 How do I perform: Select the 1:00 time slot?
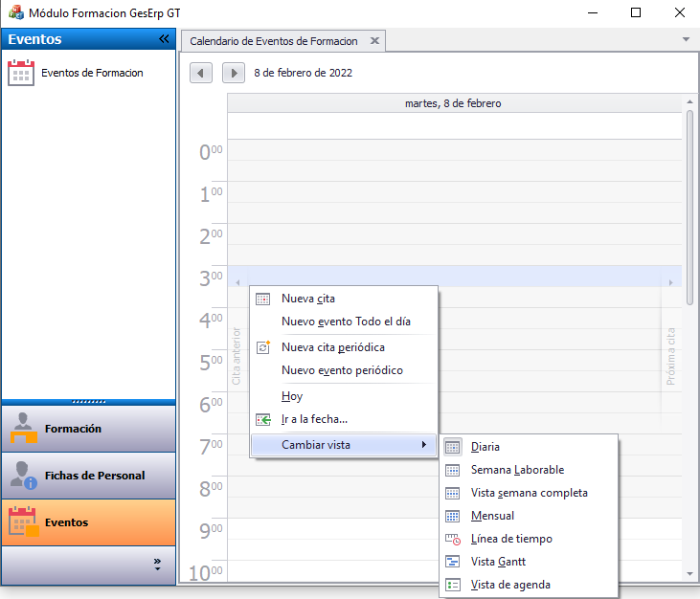click(x=454, y=192)
